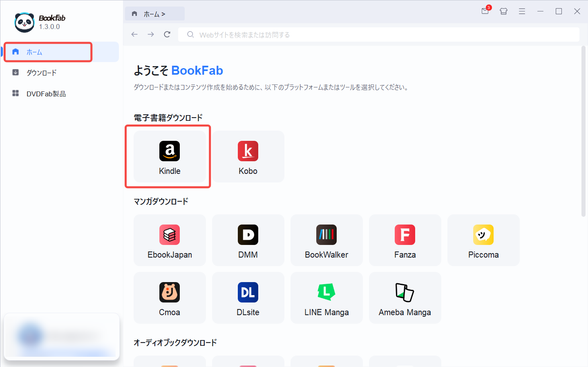Open the mail notifications icon
588x367 pixels.
[x=485, y=11]
